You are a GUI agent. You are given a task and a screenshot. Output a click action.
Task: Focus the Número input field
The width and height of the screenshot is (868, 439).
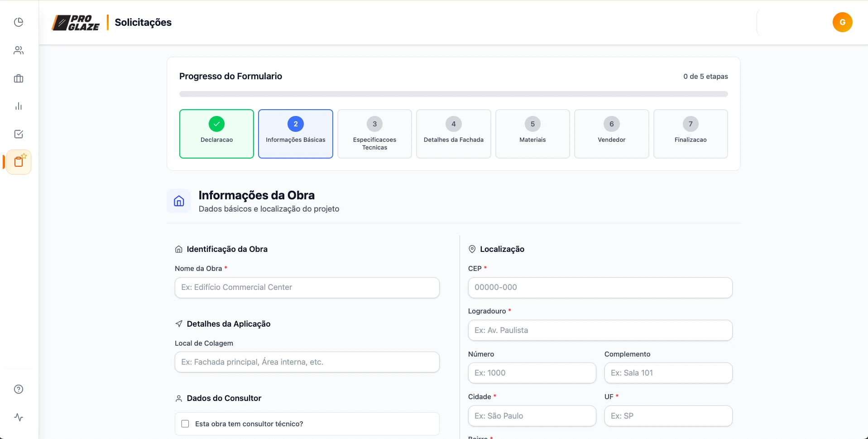tap(532, 373)
